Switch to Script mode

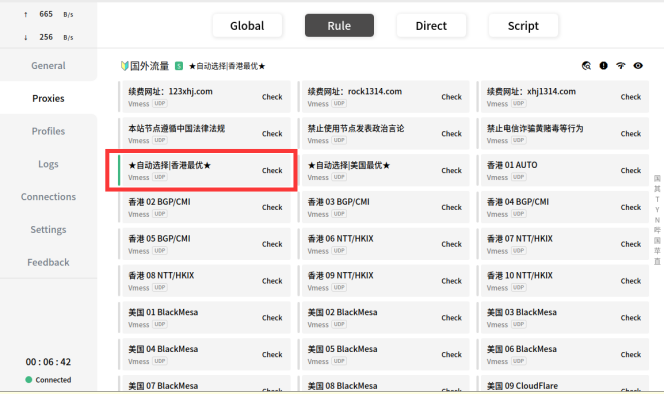523,25
